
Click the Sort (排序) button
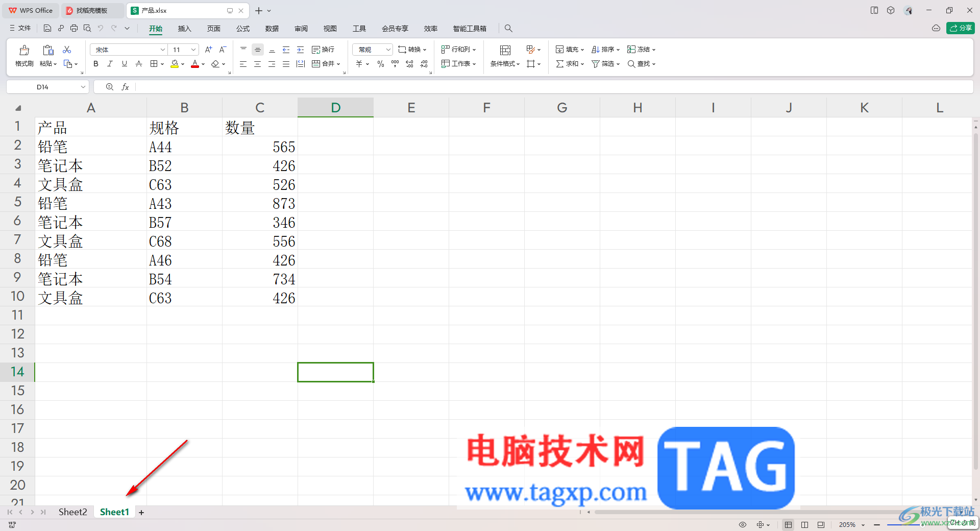pos(605,50)
